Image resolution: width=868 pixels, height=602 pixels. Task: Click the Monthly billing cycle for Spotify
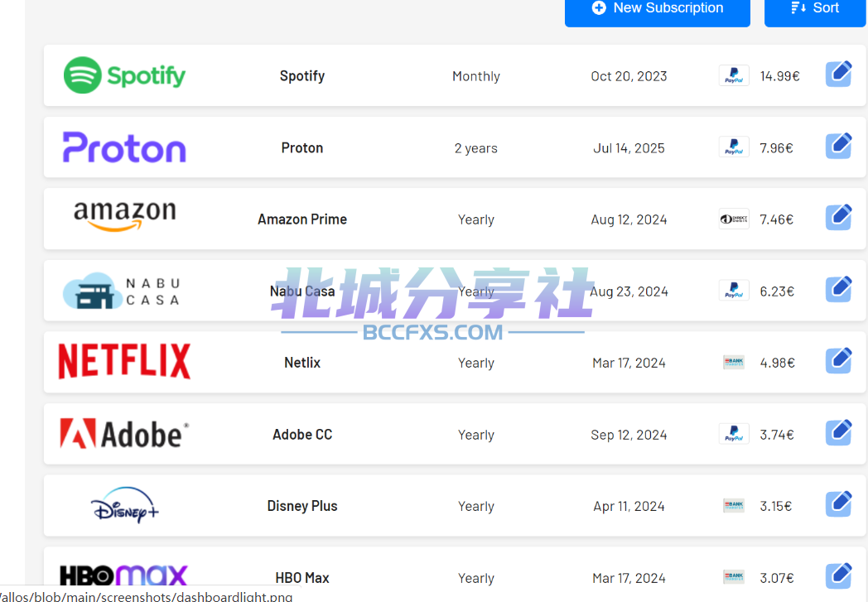pos(476,76)
